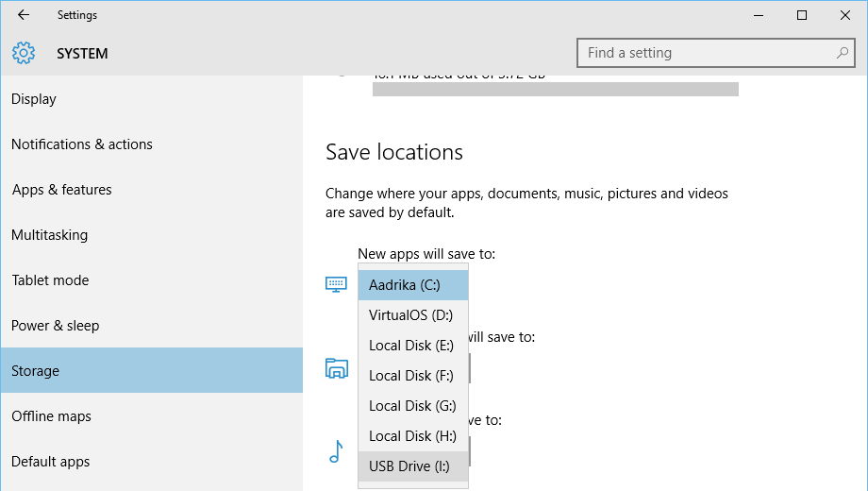
Task: Click the storage usage bar
Action: pyautogui.click(x=555, y=89)
